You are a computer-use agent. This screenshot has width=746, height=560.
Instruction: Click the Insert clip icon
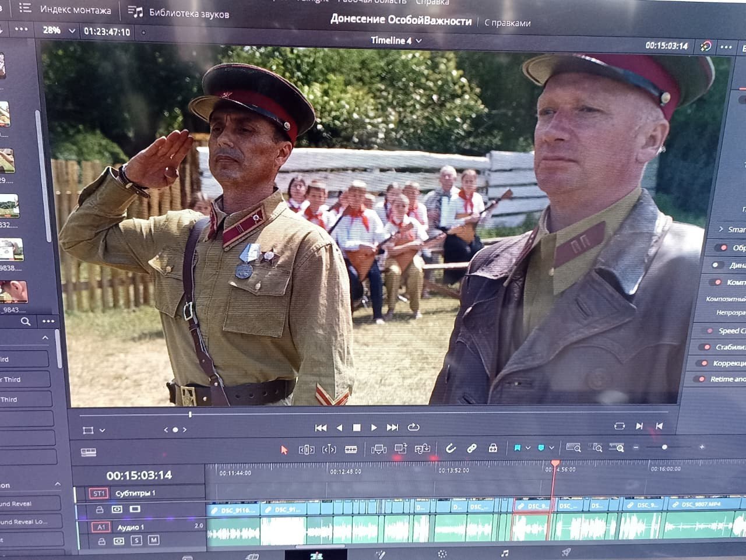point(379,449)
